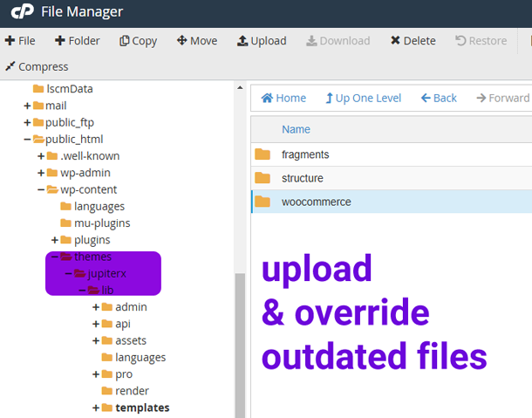Image resolution: width=532 pixels, height=418 pixels.
Task: Expand the wp-admin folder
Action: coord(41,173)
